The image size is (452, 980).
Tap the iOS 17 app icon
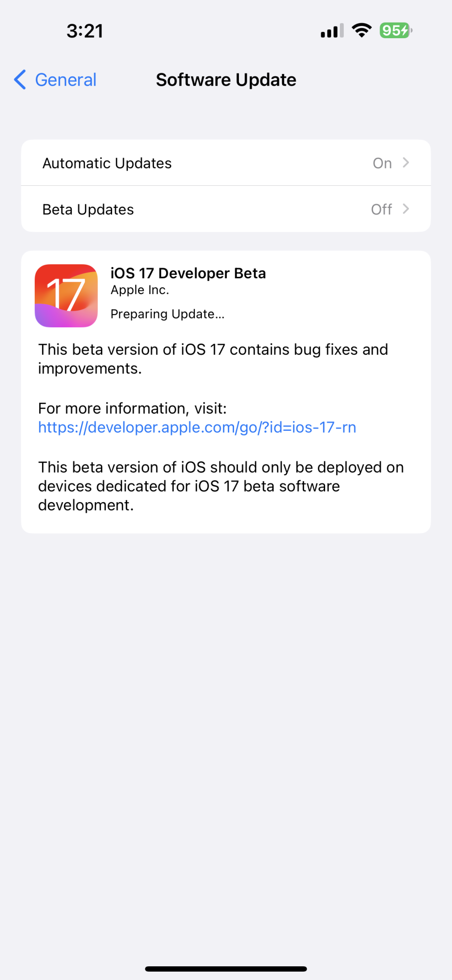(66, 295)
